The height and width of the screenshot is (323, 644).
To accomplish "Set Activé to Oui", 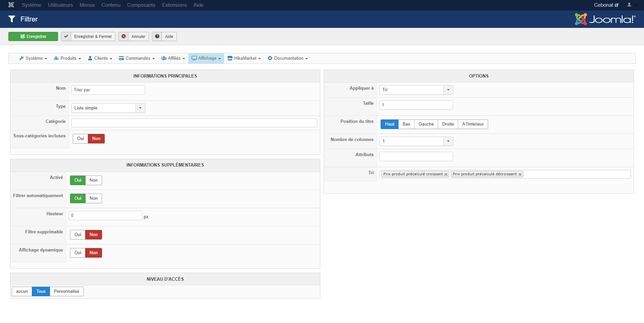I will pyautogui.click(x=78, y=180).
